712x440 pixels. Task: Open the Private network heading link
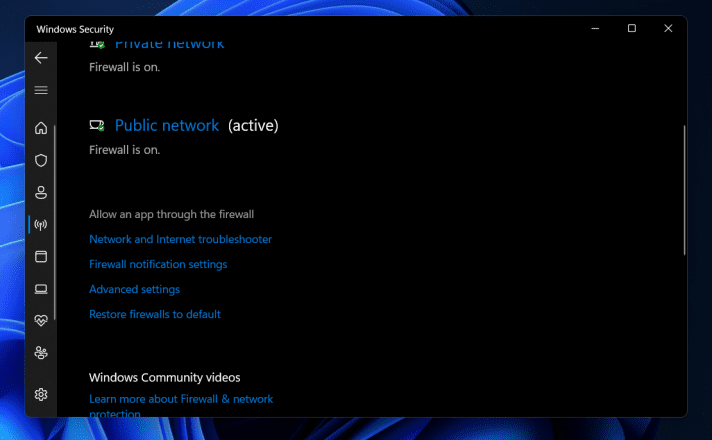coord(169,45)
